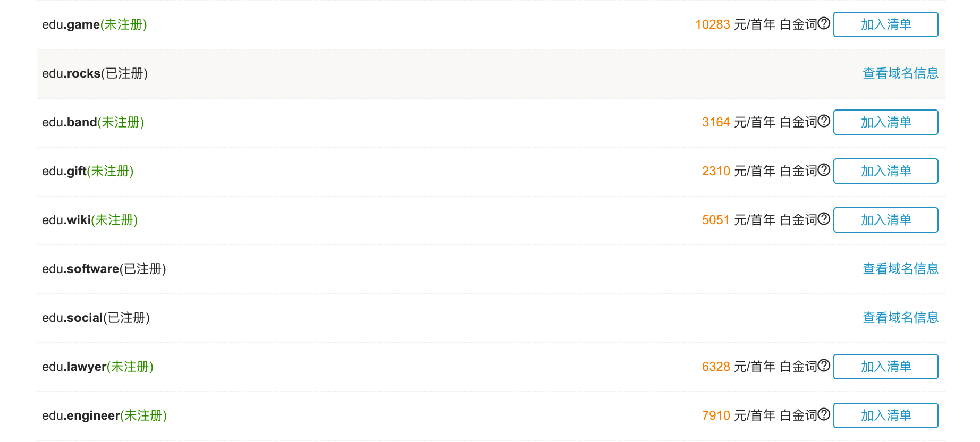Add edu.band to the list
The height and width of the screenshot is (442, 980).
coord(886,122)
